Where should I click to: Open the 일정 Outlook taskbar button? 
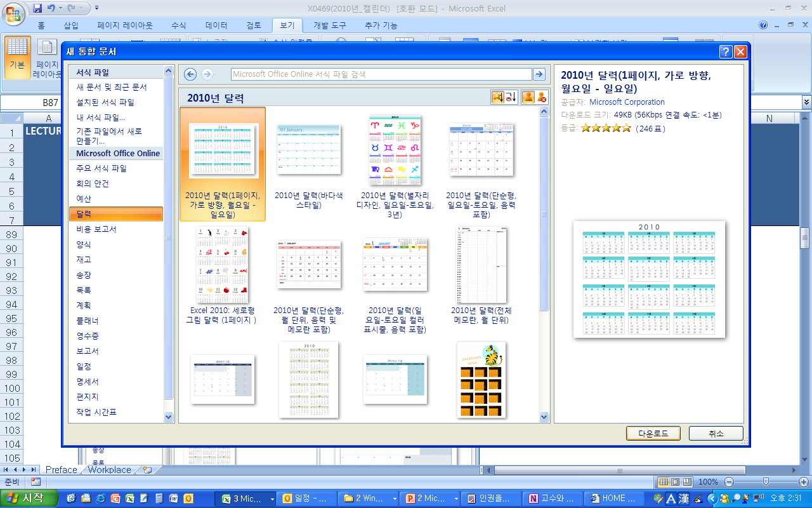(x=306, y=498)
